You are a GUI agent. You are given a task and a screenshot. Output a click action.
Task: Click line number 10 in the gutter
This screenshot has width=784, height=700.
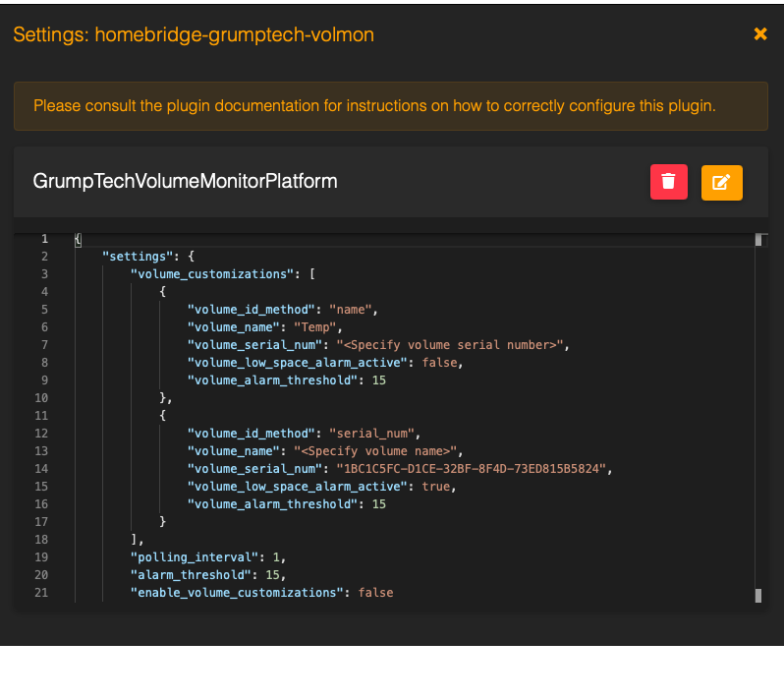click(x=41, y=398)
